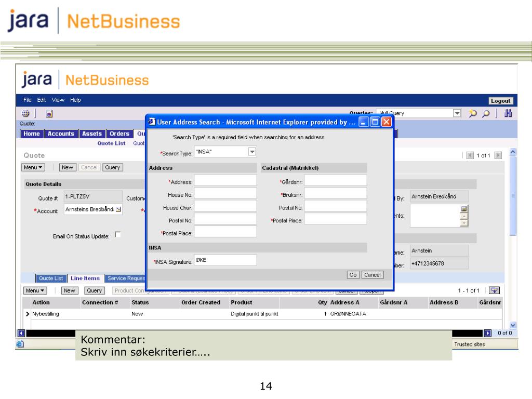The image size is (532, 399).
Task: Switch to the Assets tab
Action: point(92,134)
